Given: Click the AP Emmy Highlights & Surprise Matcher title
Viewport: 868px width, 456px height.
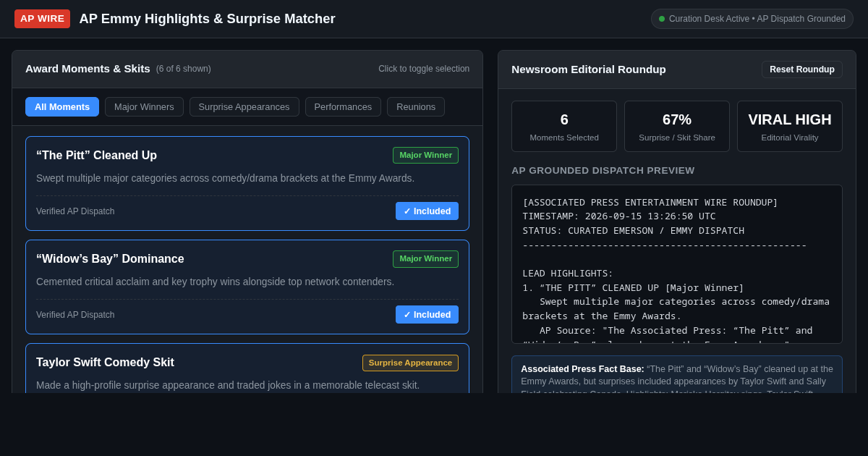Looking at the screenshot, I should [207, 19].
